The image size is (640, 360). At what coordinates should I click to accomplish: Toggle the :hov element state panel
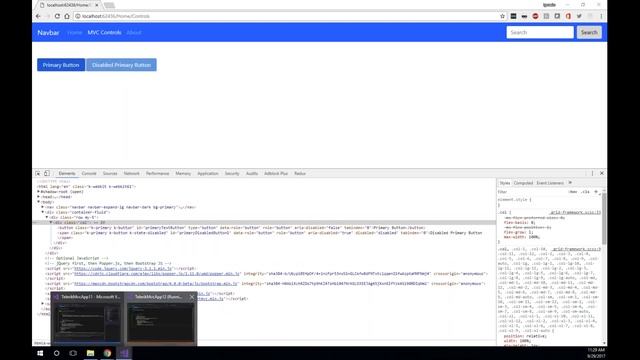tap(573, 191)
